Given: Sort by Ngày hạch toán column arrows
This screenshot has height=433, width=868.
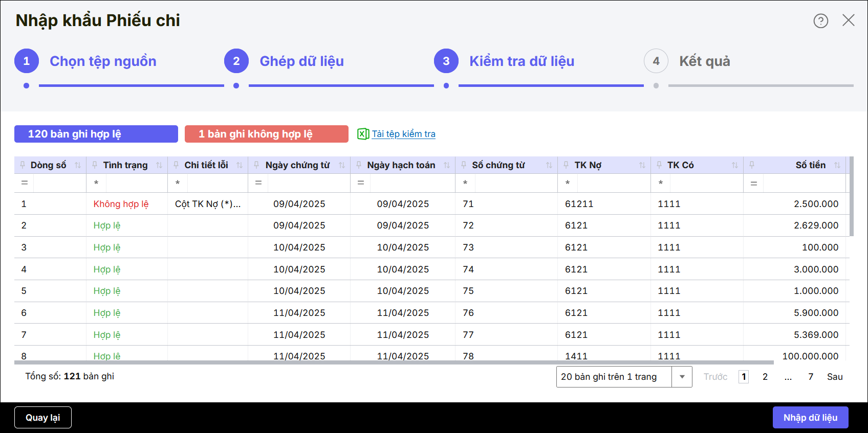Looking at the screenshot, I should coord(447,165).
